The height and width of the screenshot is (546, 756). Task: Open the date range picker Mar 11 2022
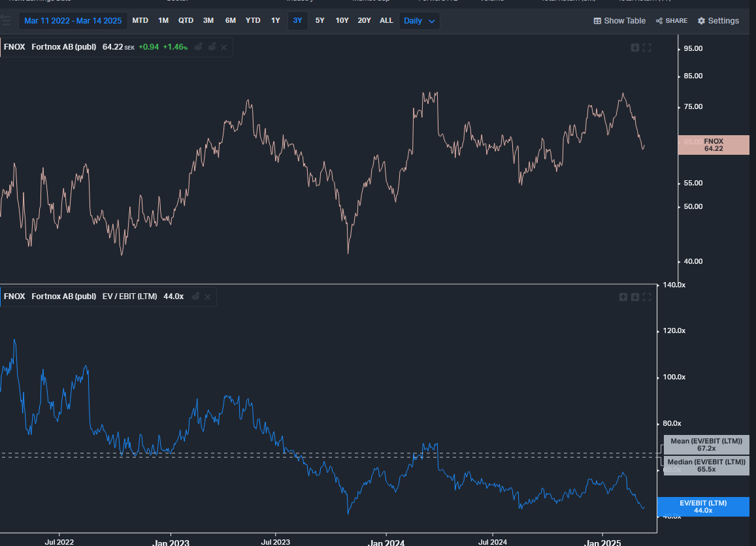point(73,21)
